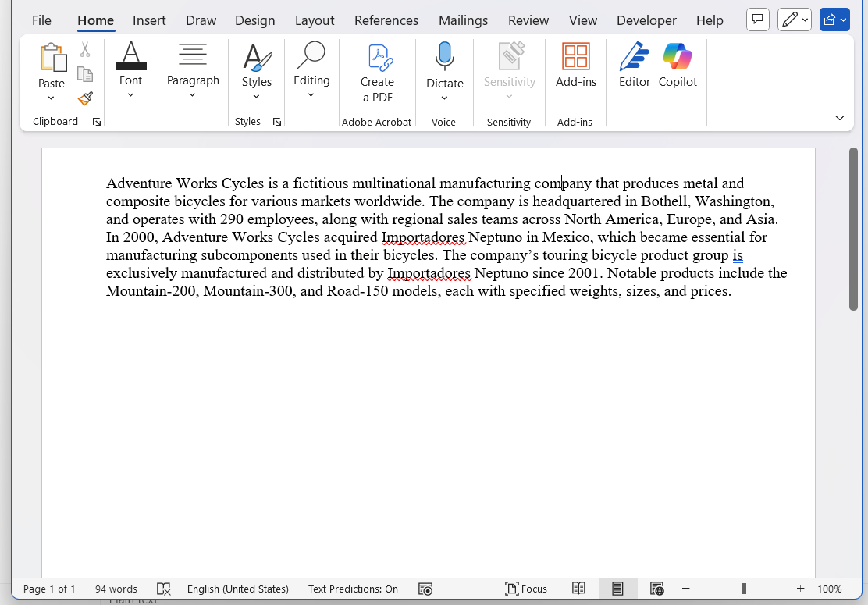Viewport: 868px width, 605px height.
Task: Switch to the Insert tab
Action: point(149,20)
